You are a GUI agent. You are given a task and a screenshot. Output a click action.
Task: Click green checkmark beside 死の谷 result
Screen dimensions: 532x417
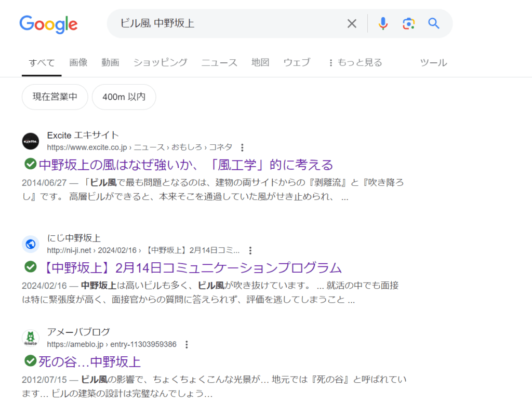pos(31,360)
